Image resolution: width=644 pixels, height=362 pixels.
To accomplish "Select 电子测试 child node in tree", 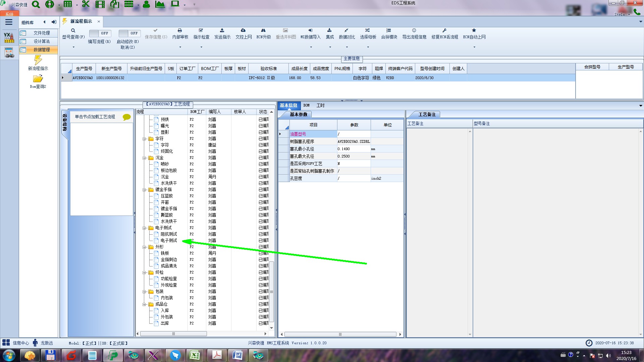I will [169, 240].
